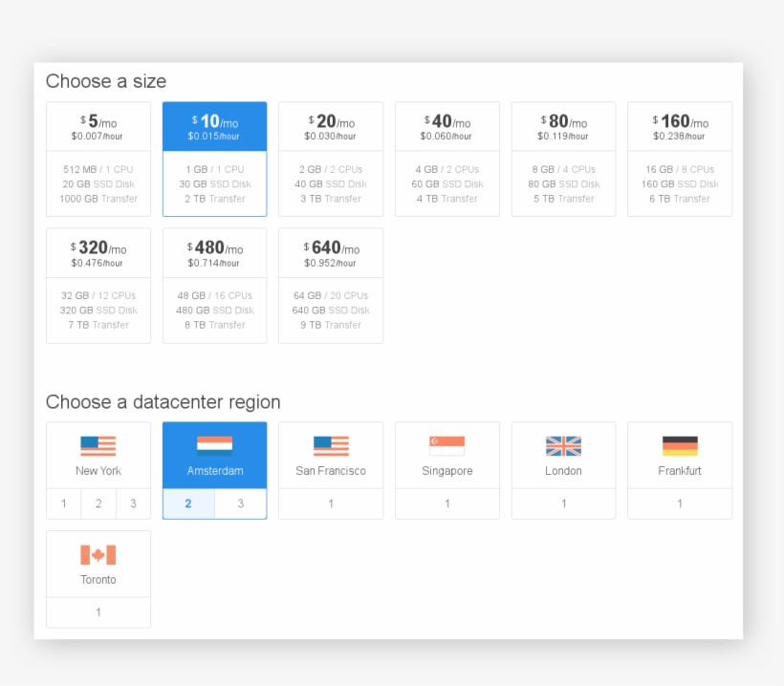This screenshot has height=686, width=784.
Task: Pick the $80/mo 8 GB plan
Action: coord(563,159)
